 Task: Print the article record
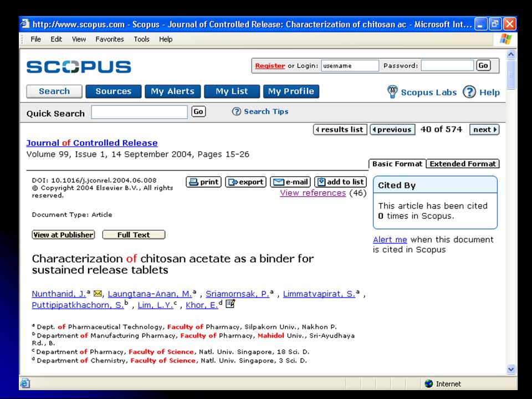coord(203,182)
